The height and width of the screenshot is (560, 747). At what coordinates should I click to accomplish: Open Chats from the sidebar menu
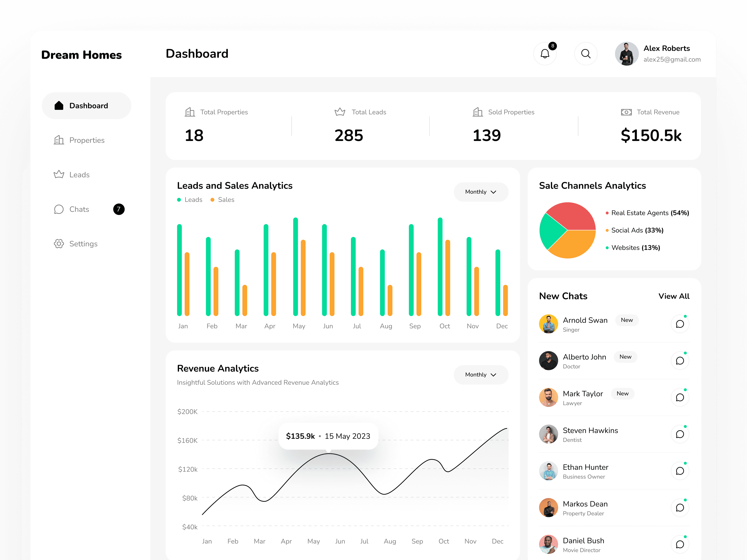(x=79, y=209)
